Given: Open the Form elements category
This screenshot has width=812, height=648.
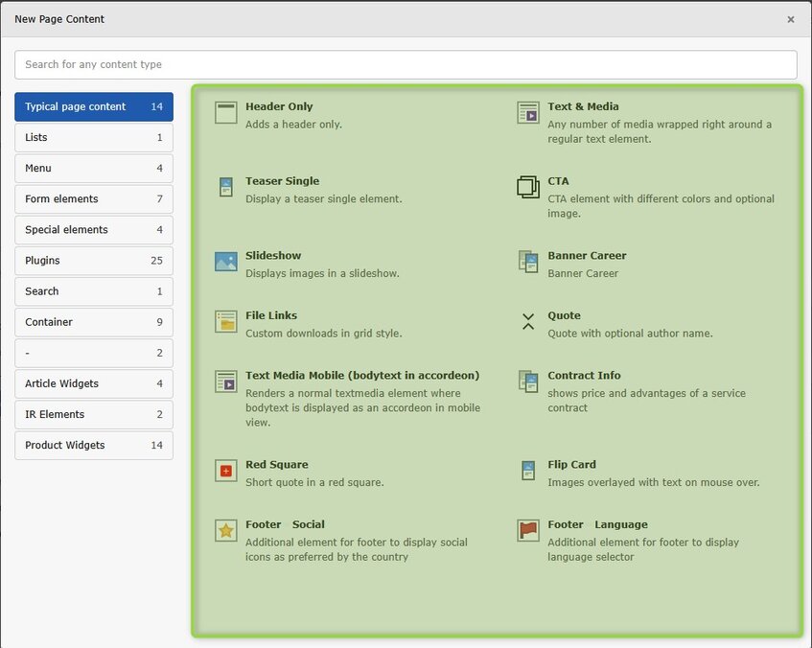Looking at the screenshot, I should pos(94,199).
